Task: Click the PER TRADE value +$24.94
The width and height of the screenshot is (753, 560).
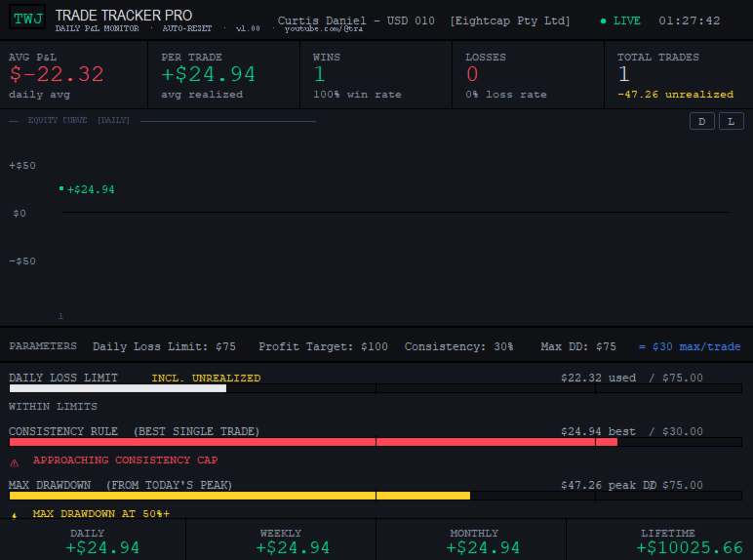Action: pyautogui.click(x=208, y=74)
